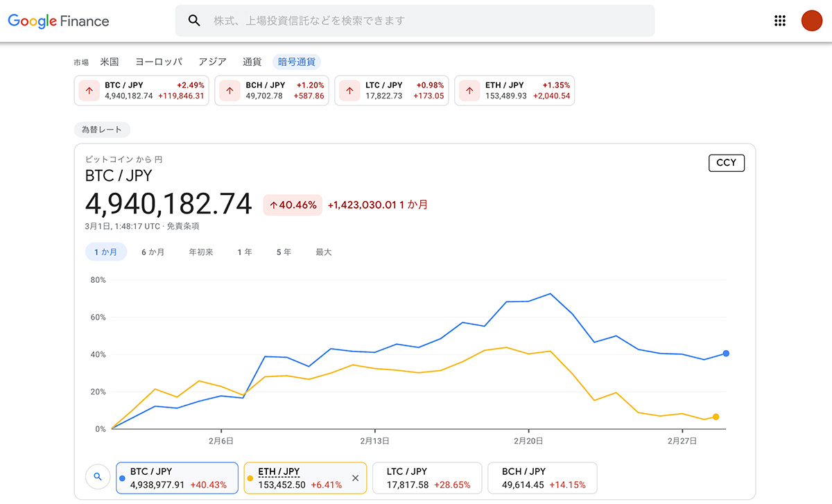Click the 80% axis label
832x504 pixels.
click(x=97, y=280)
